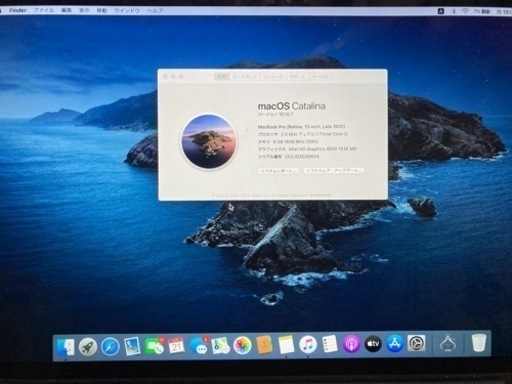Open Mail stamp icon in Dock
The width and height of the screenshot is (512, 384).
[132, 346]
